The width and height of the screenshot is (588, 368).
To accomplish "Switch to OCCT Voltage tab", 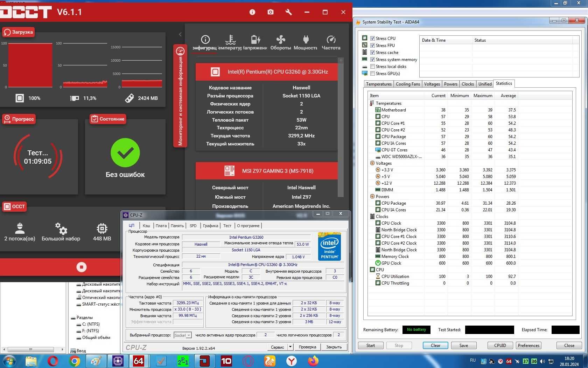I will (x=255, y=42).
